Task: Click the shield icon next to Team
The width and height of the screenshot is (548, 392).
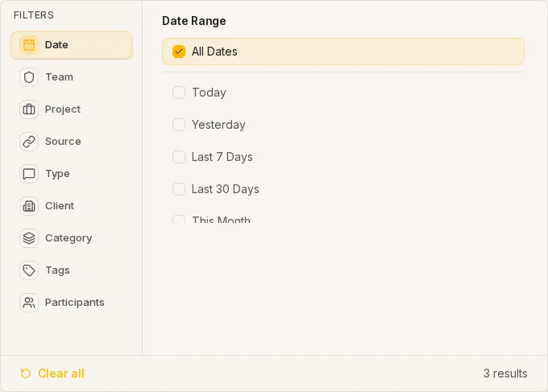Action: click(29, 77)
